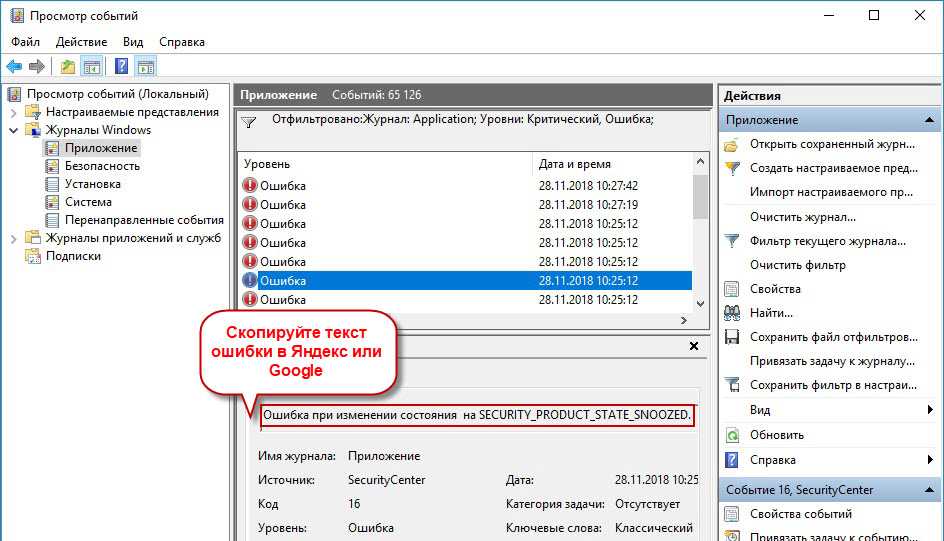Click the Save filtered file floppy icon

coord(733,337)
